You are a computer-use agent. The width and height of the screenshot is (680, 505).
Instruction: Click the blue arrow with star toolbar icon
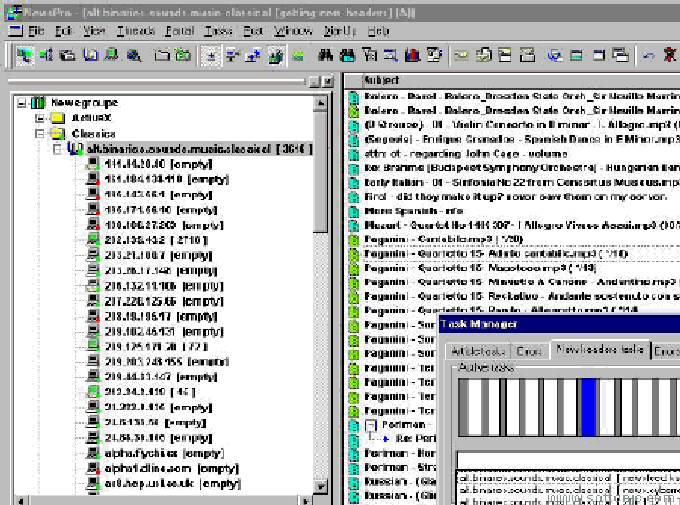click(253, 56)
